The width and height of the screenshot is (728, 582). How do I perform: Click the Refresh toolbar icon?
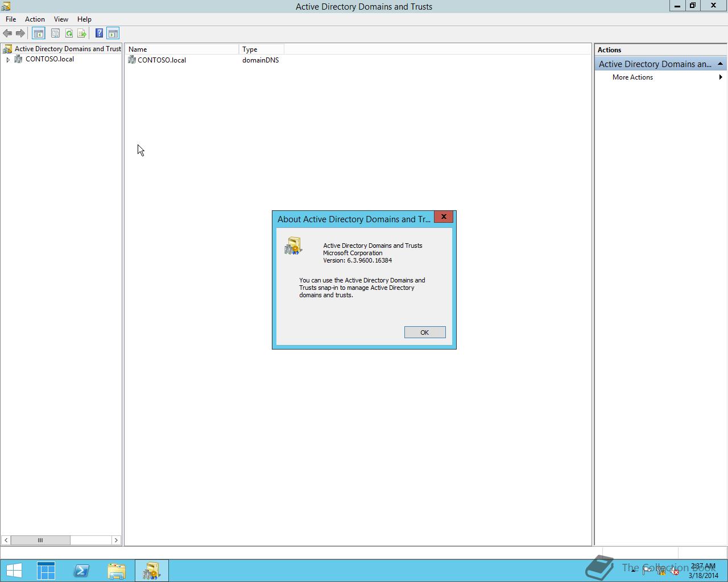coord(69,34)
